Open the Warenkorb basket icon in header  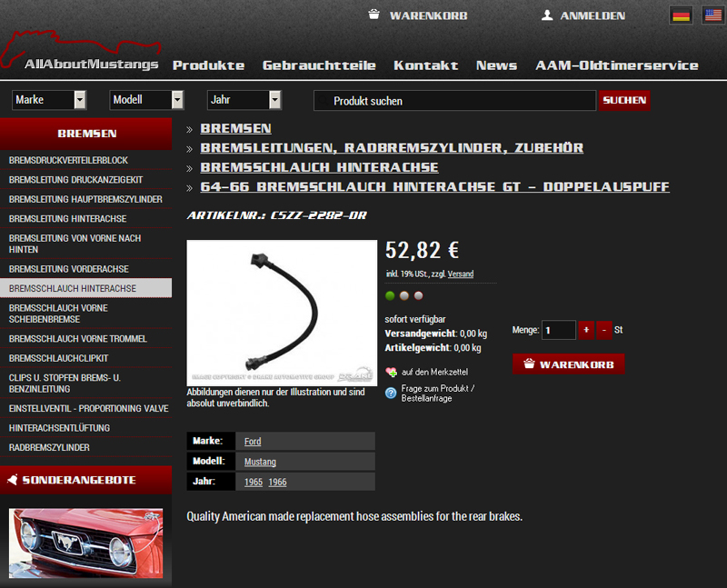373,15
